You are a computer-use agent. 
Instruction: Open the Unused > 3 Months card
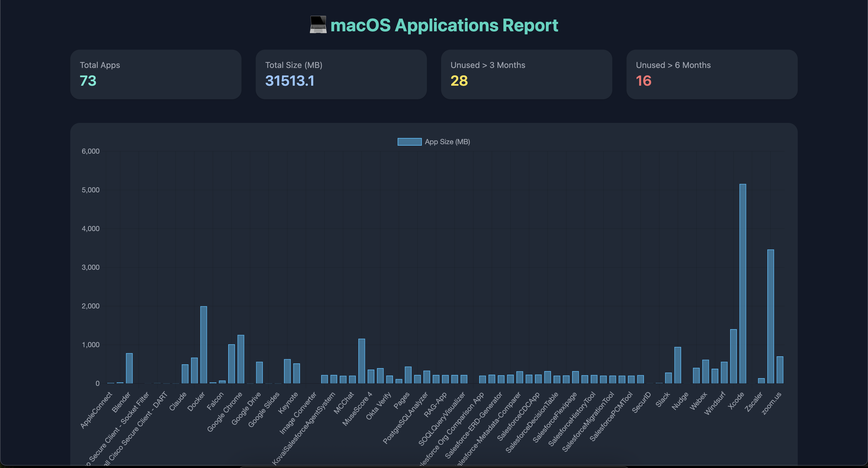pyautogui.click(x=526, y=74)
